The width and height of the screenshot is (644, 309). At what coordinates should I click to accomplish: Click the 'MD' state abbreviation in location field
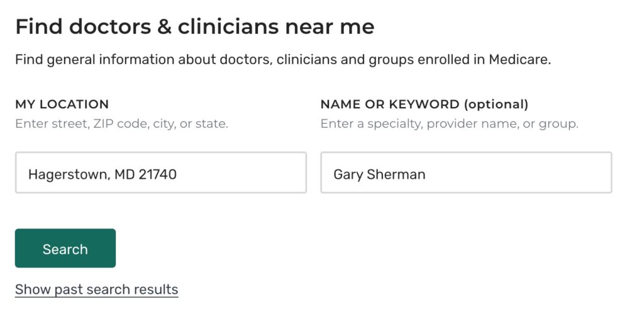[124, 174]
